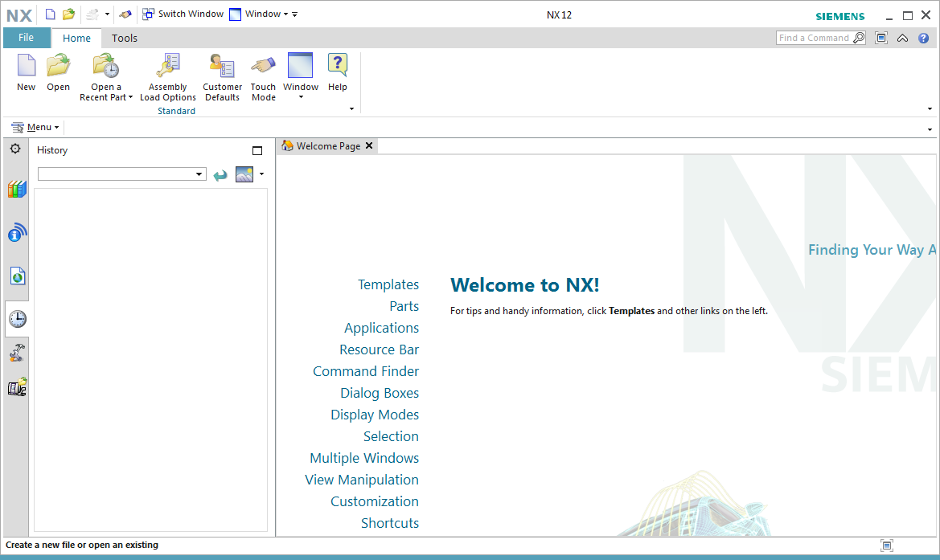Click the search magnifier in Find a Command
Image resolution: width=940 pixels, height=560 pixels.
coord(859,38)
